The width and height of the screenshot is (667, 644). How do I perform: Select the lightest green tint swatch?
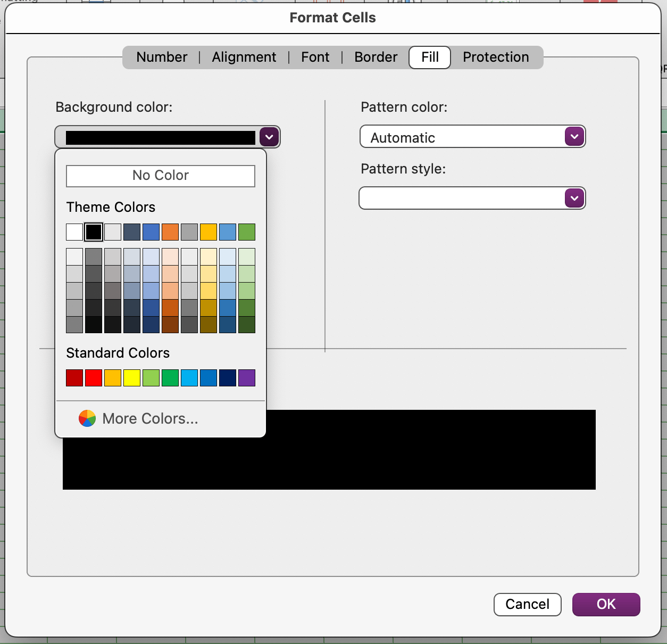tap(247, 257)
